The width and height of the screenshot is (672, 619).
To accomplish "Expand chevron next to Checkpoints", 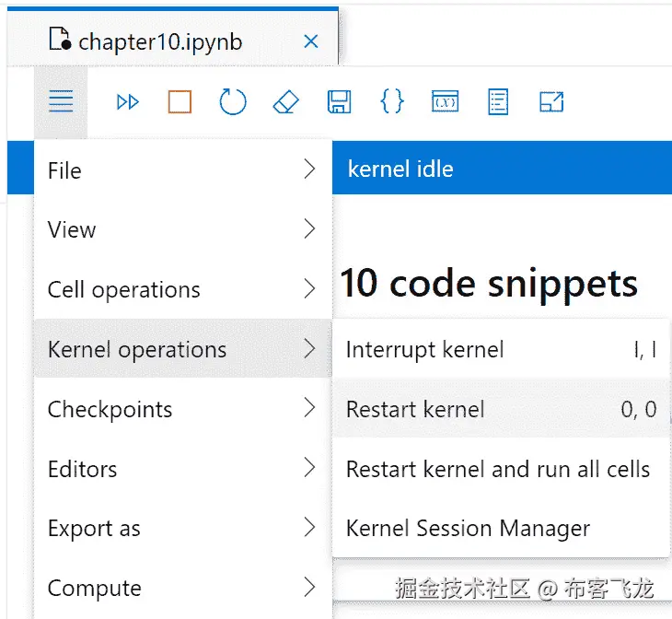I will pos(310,407).
